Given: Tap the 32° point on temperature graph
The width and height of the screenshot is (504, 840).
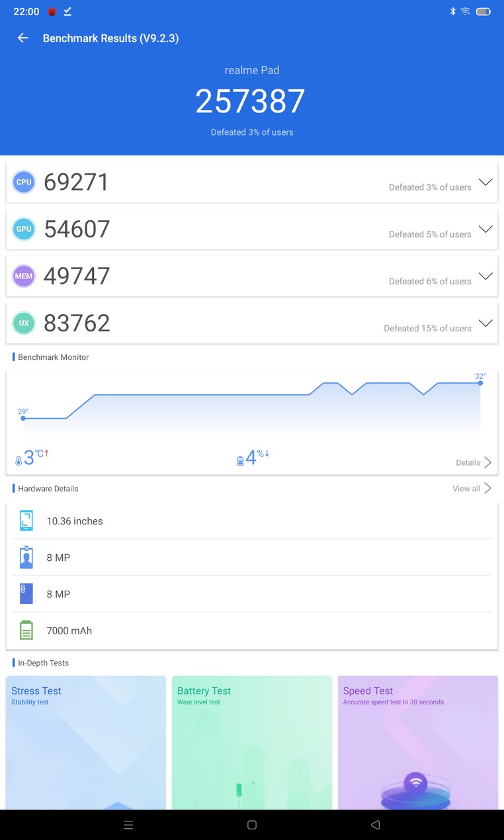Looking at the screenshot, I should 481,383.
